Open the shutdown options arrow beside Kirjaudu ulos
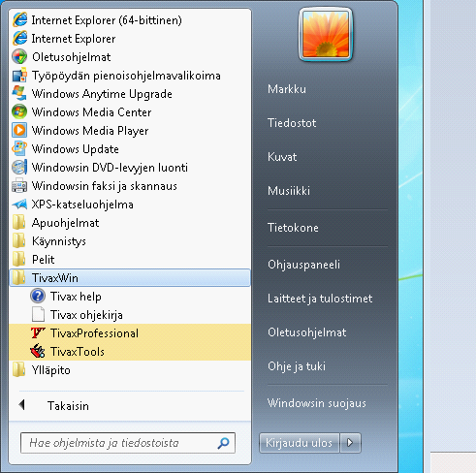The image size is (476, 473). point(350,443)
